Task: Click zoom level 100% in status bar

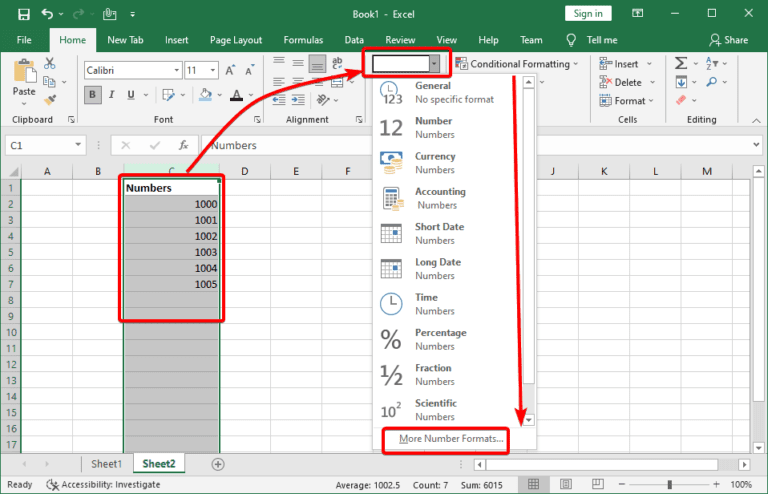Action: coord(741,485)
